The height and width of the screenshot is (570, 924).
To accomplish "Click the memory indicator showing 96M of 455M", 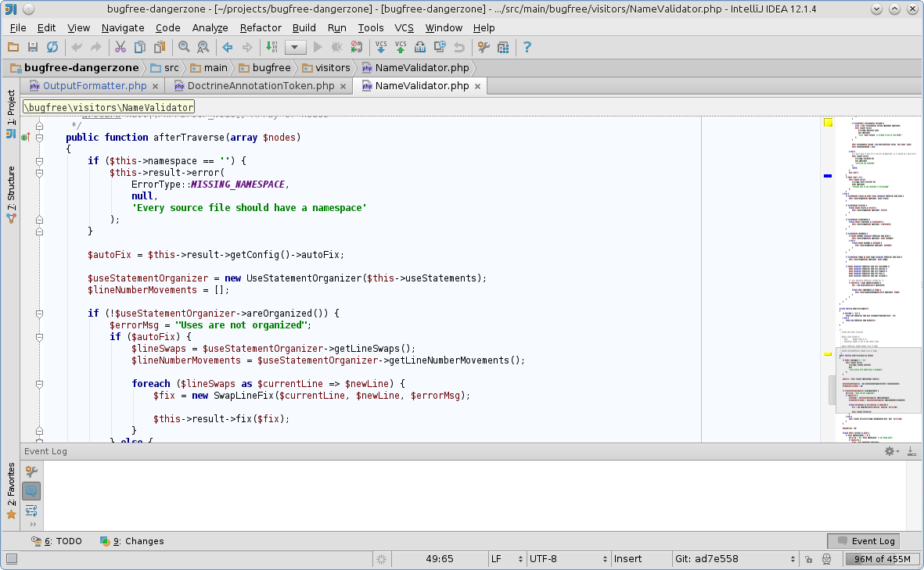I will coord(882,559).
